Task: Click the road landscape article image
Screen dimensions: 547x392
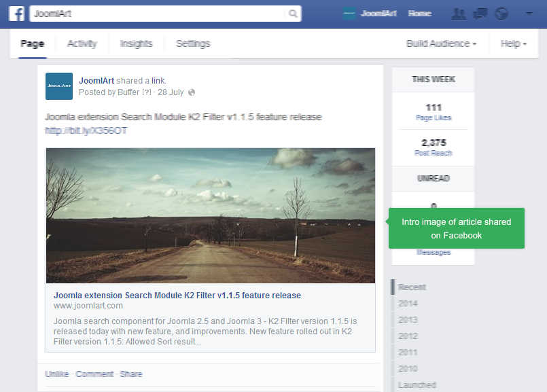Action: pos(211,215)
